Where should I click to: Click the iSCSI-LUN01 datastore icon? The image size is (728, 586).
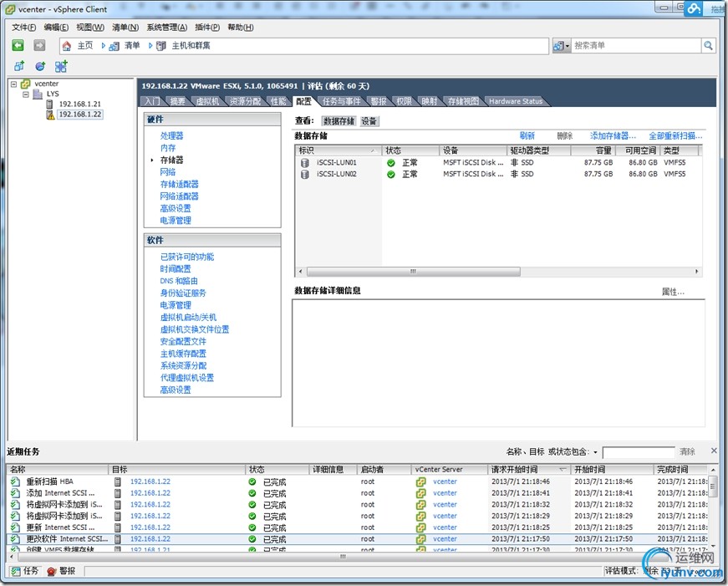point(305,163)
